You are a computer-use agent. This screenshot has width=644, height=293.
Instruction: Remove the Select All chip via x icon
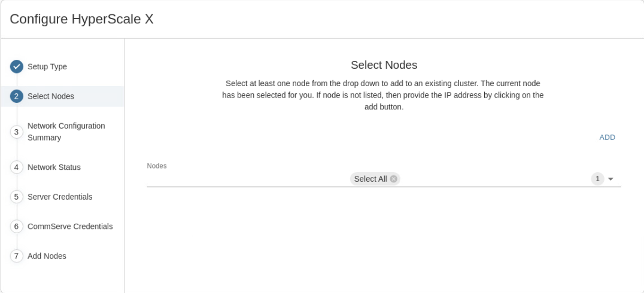click(394, 179)
